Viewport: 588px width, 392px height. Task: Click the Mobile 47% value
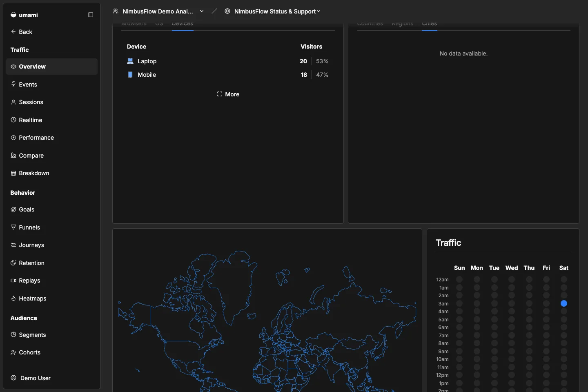tap(322, 75)
